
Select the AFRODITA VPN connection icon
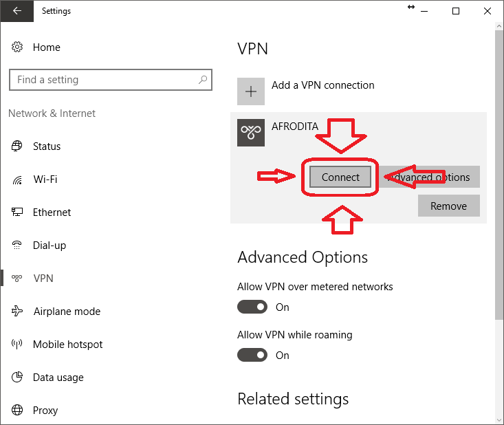251,133
